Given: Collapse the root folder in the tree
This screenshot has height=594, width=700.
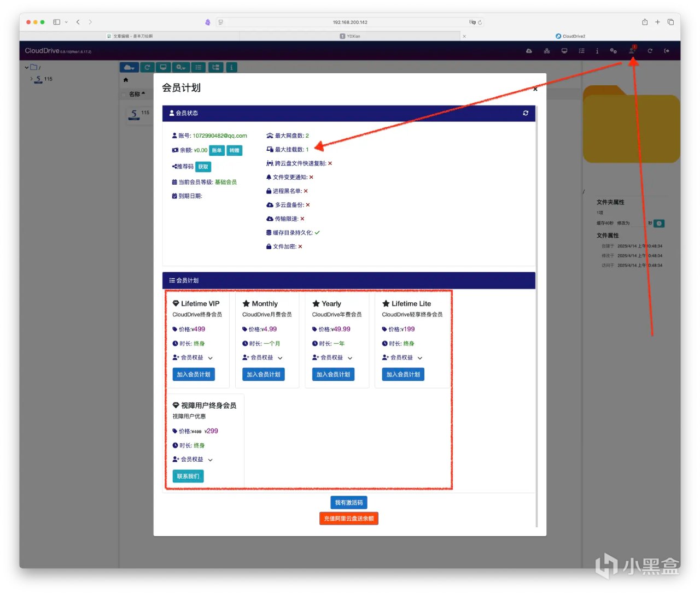Looking at the screenshot, I should click(27, 68).
